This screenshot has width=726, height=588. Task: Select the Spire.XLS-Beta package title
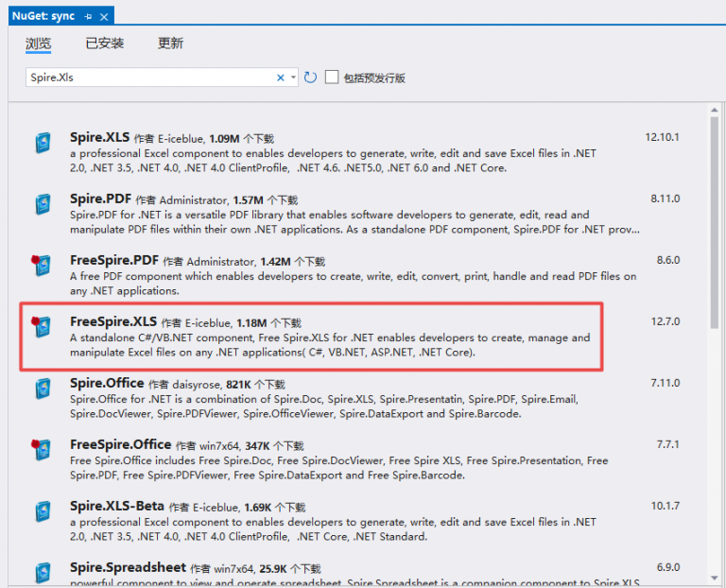[117, 506]
